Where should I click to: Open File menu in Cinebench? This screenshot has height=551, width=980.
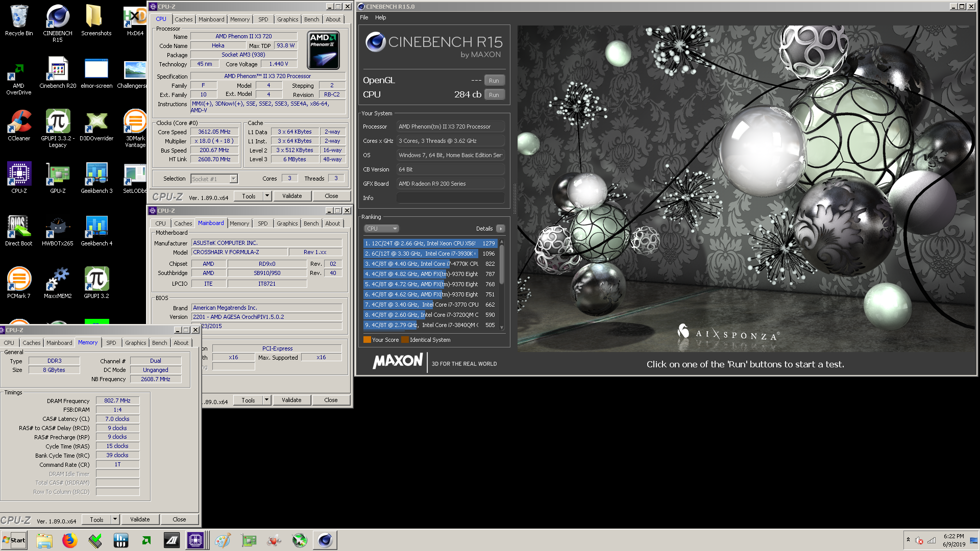click(x=364, y=17)
